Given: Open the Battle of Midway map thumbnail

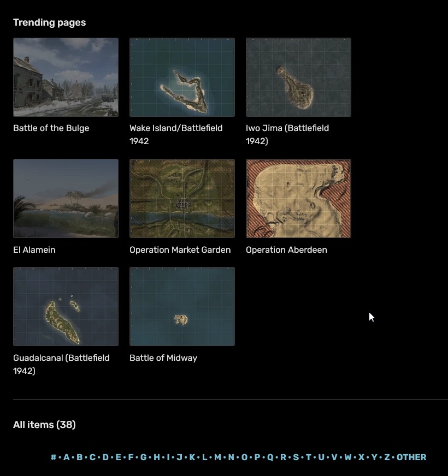Looking at the screenshot, I should click(x=182, y=306).
